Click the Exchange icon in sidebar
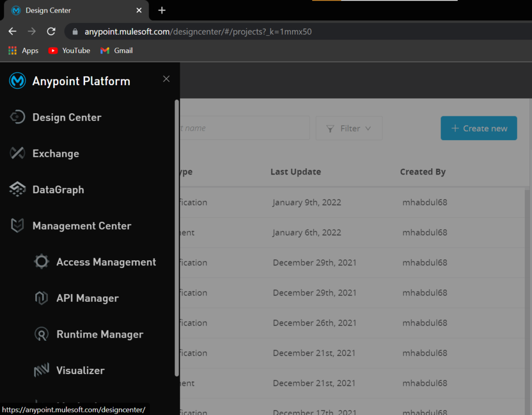 (x=17, y=153)
